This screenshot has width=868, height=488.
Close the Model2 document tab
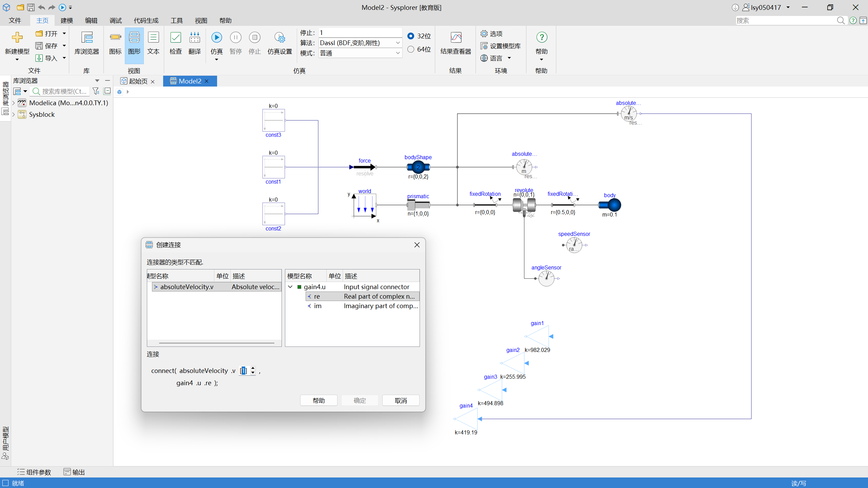click(x=207, y=81)
